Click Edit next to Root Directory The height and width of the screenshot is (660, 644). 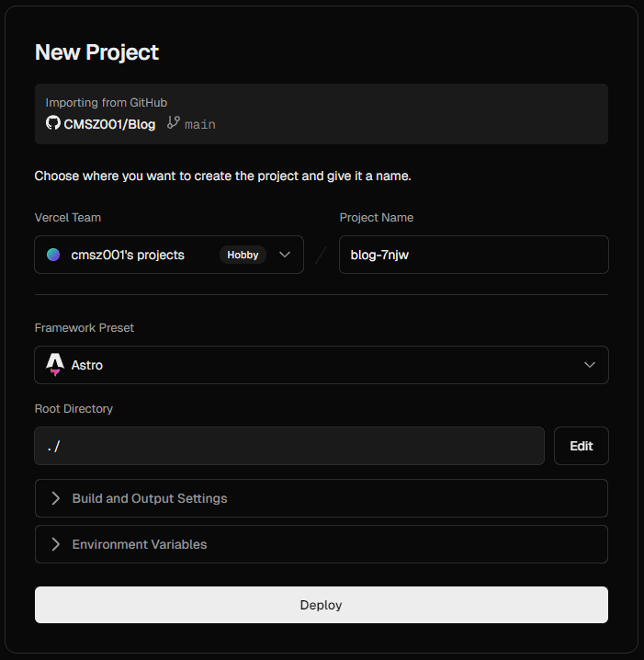pyautogui.click(x=581, y=446)
